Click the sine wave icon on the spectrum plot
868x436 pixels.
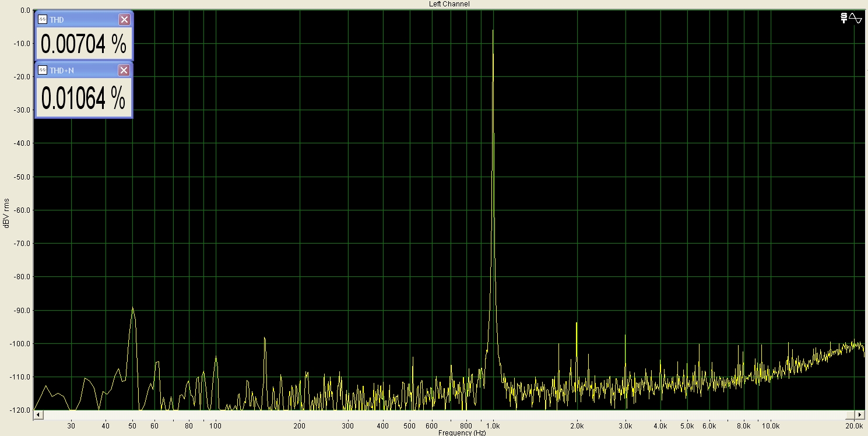pyautogui.click(x=856, y=18)
